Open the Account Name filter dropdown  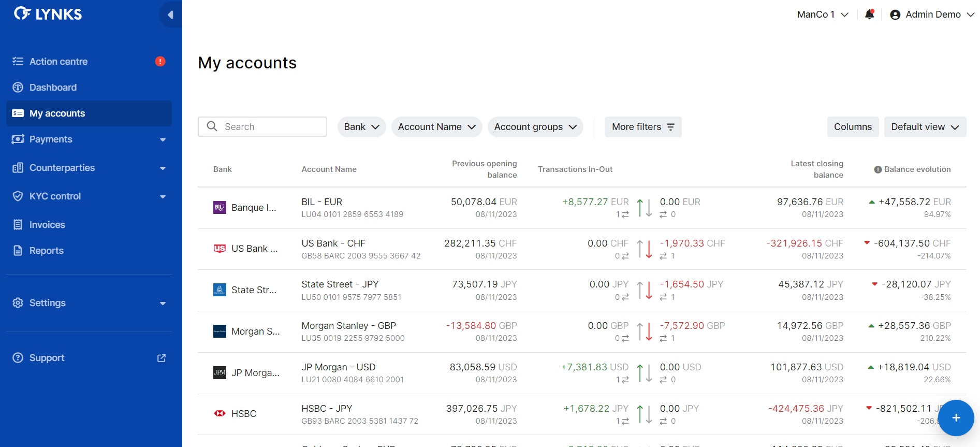(436, 127)
